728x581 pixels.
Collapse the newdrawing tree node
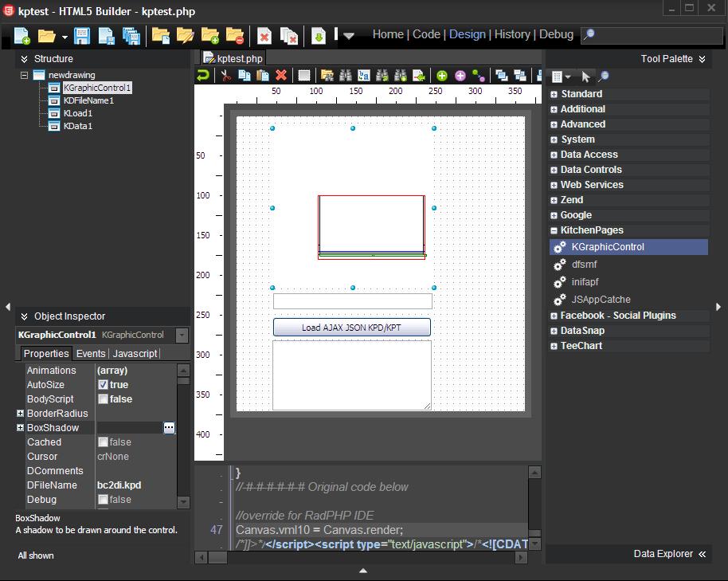pos(24,75)
